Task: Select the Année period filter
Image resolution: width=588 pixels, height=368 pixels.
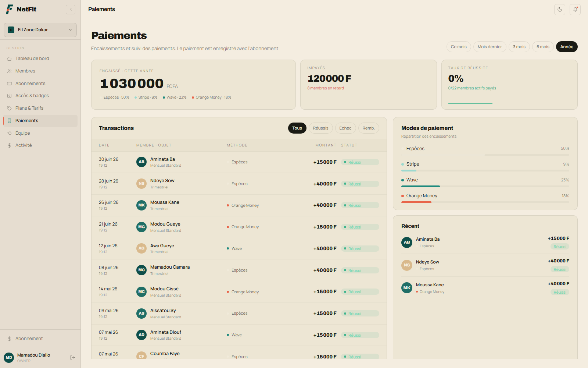Action: [x=567, y=47]
